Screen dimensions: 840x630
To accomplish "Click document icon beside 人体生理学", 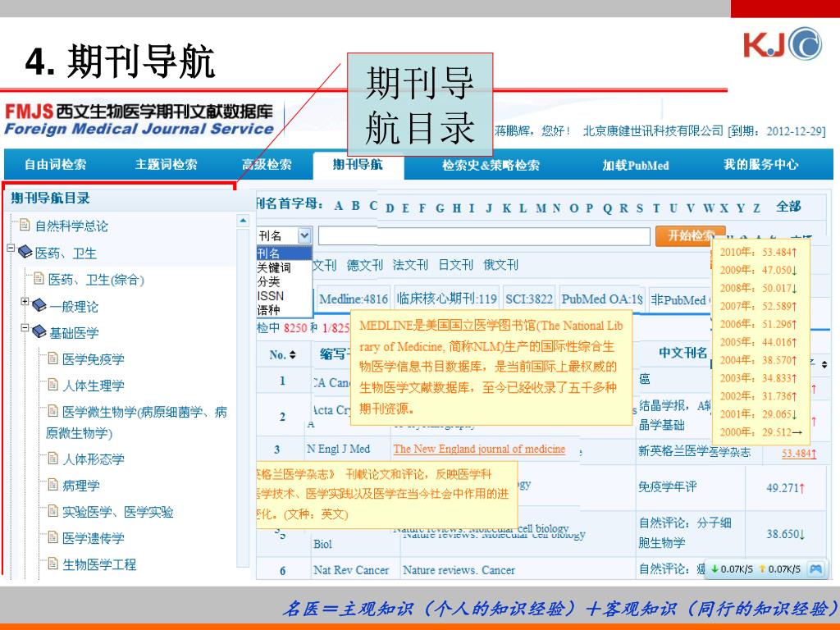I will 52,384.
